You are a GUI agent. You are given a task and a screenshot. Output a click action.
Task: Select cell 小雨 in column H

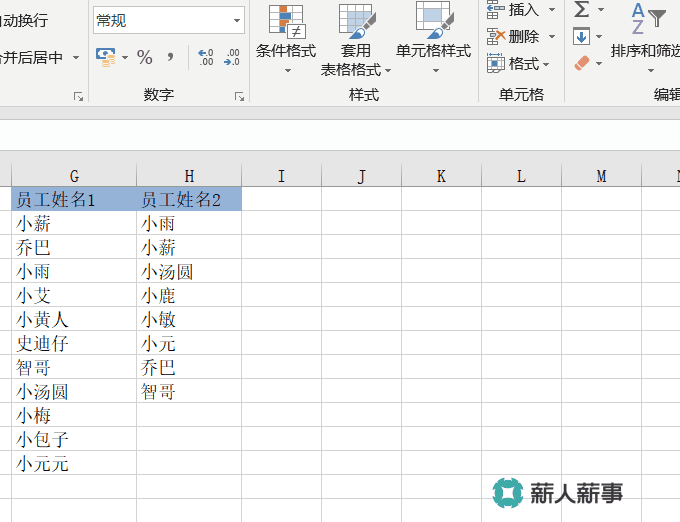point(189,223)
